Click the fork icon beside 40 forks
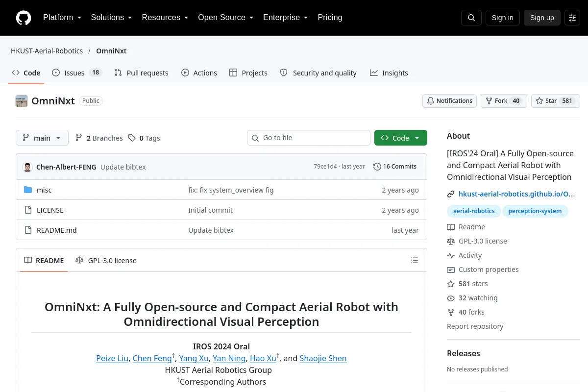This screenshot has height=392, width=588. pos(451,313)
